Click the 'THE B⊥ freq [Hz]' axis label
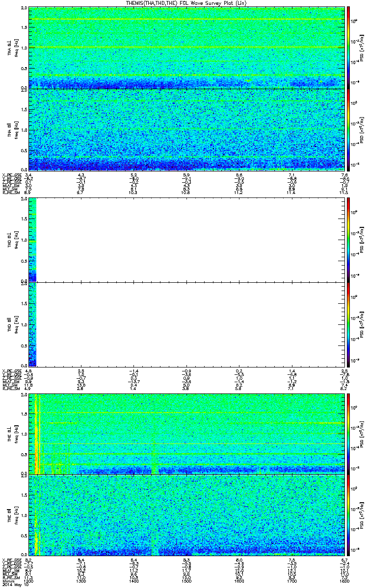 coord(13,434)
